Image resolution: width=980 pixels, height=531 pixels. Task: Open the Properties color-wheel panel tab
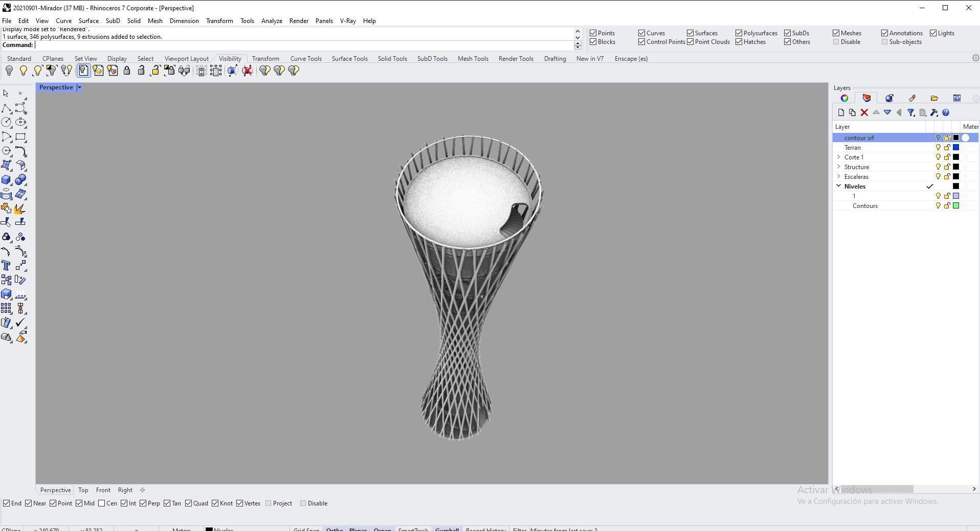844,98
